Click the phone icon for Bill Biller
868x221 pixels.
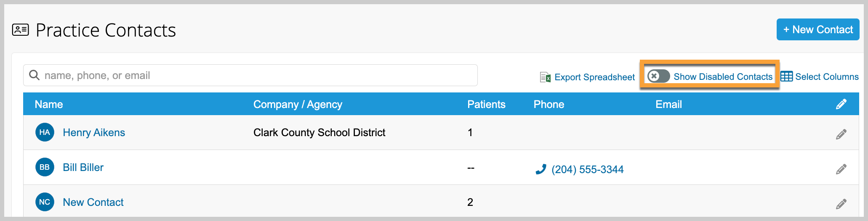(x=541, y=169)
